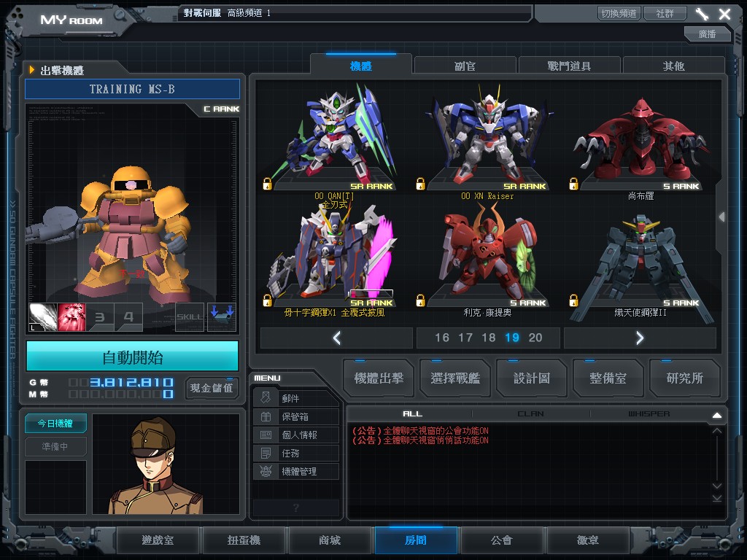
Task: Select weapon slot number 3
Action: coord(100,317)
